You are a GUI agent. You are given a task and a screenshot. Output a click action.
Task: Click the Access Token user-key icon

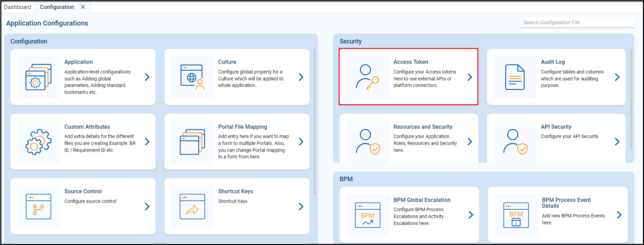367,77
